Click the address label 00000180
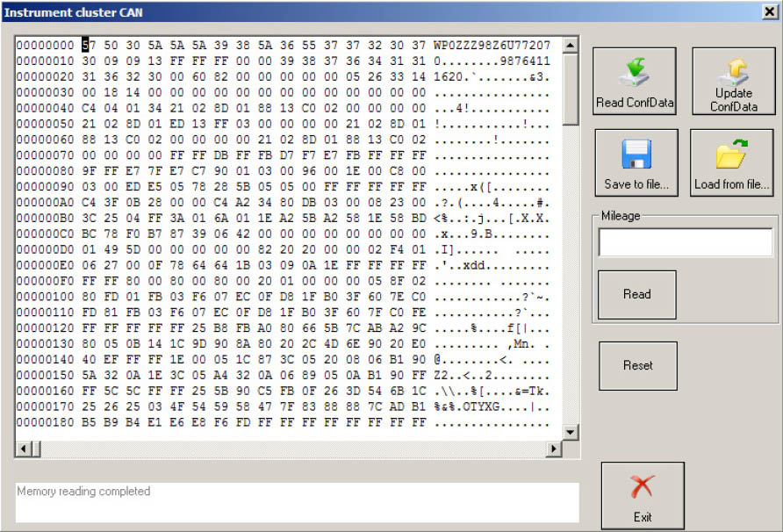 tap(46, 422)
